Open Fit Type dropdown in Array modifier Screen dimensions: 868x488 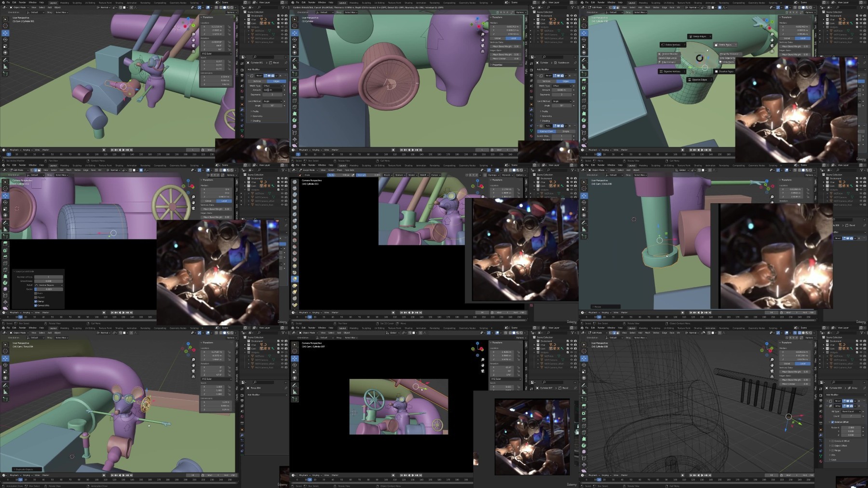click(851, 411)
